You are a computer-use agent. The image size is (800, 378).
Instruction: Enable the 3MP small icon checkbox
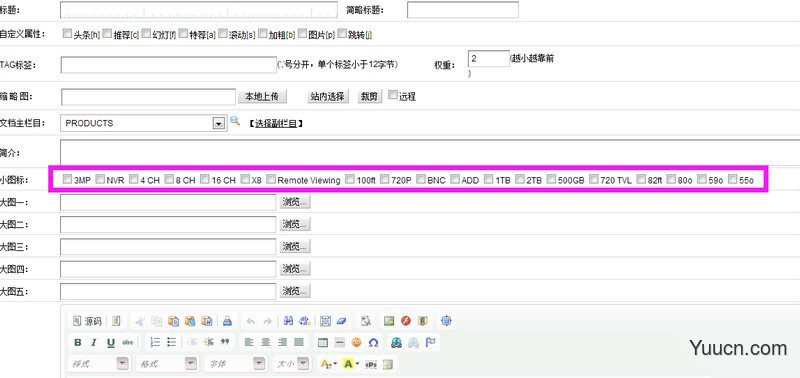pyautogui.click(x=67, y=179)
